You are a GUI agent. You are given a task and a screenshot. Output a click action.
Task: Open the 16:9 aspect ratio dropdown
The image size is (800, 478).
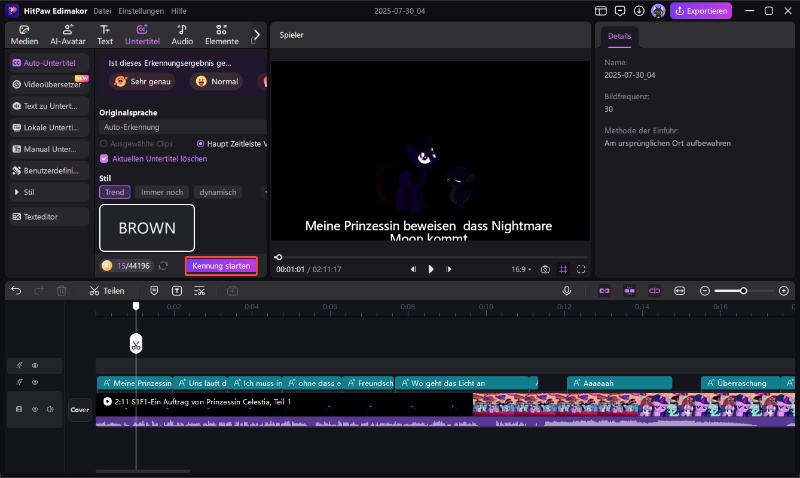(x=521, y=269)
